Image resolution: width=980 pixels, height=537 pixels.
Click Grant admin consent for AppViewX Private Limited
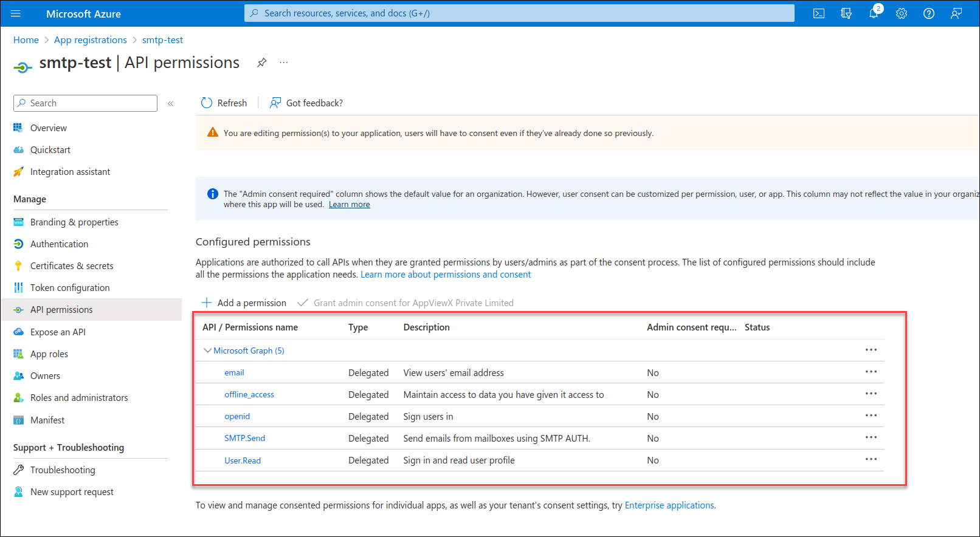405,303
